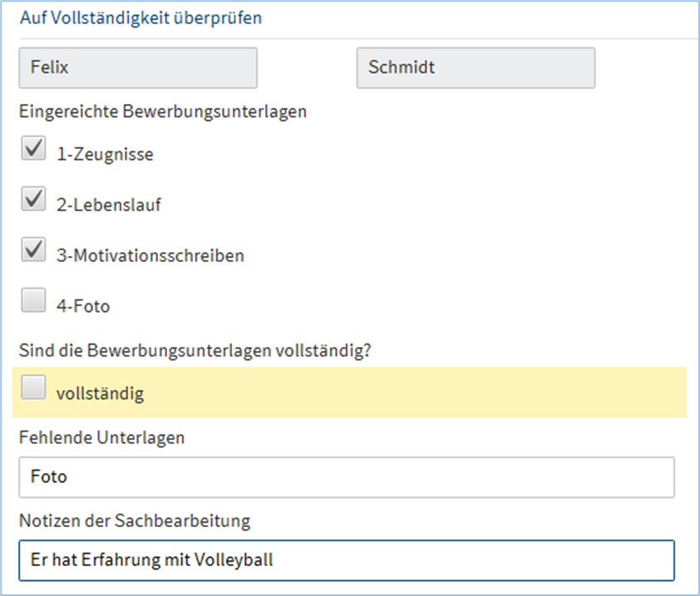Click the 'Eingereichte Bewerbungsunterlagen' section label
Viewport: 700px width, 596px height.
pyautogui.click(x=163, y=111)
